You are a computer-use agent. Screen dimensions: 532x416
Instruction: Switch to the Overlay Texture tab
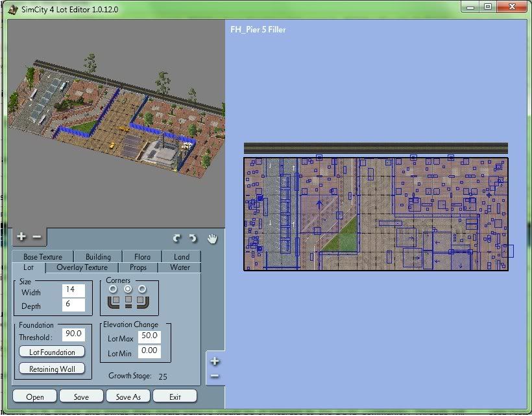82,267
